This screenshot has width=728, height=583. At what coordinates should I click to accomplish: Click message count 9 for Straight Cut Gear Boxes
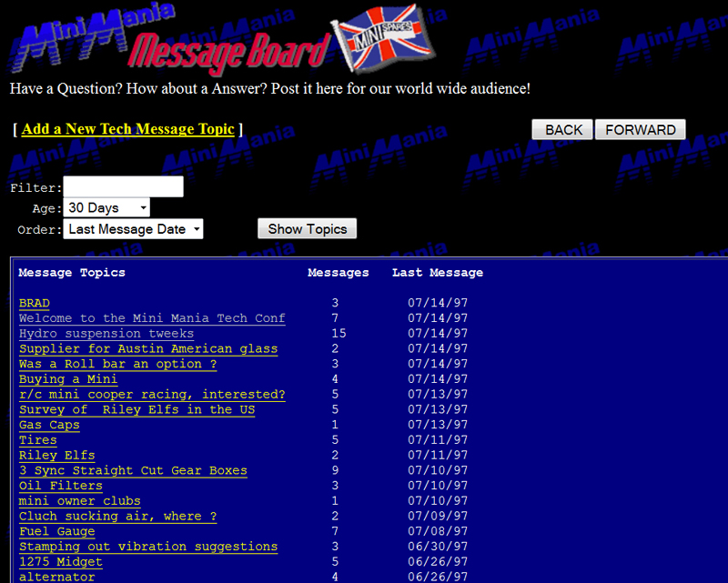click(335, 470)
